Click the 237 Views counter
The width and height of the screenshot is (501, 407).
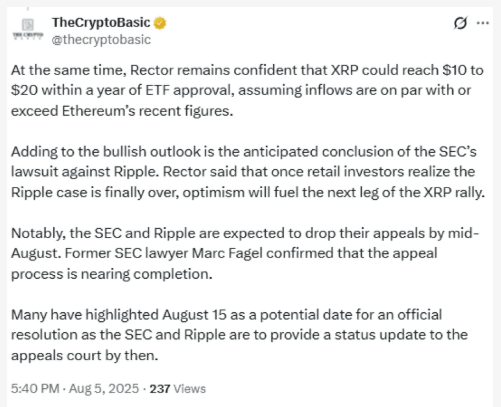(x=177, y=389)
